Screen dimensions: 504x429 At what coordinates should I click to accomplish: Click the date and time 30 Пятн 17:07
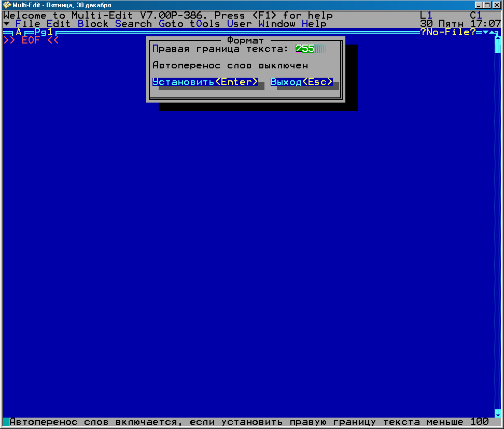pos(460,24)
